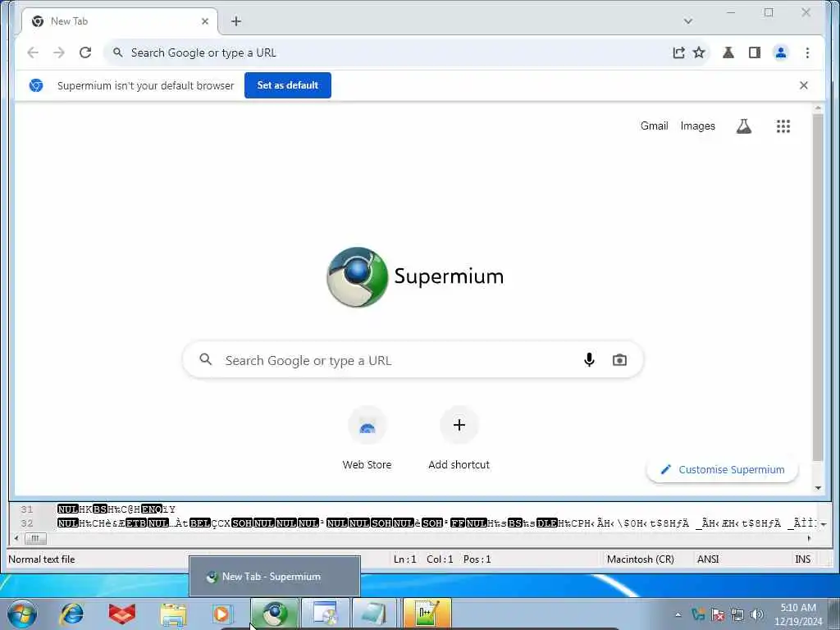Dismiss the default browser infobar

(804, 85)
